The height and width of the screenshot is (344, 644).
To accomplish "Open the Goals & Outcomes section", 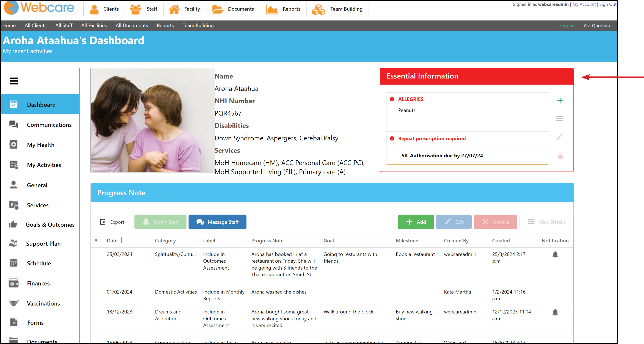I will pos(50,224).
